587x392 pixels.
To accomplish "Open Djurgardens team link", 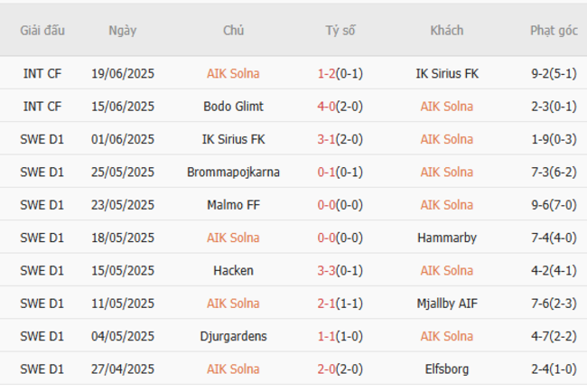I will click(233, 336).
